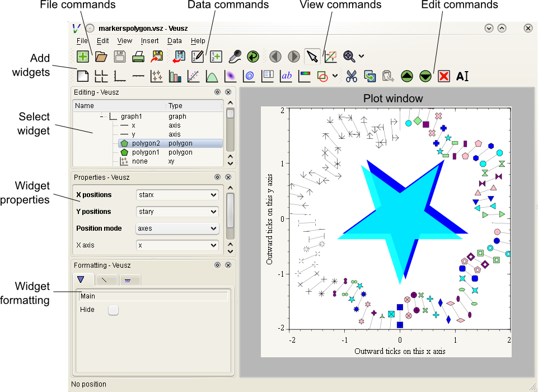538x392 pixels.
Task: Toggle the Hide checkbox
Action: click(x=113, y=310)
